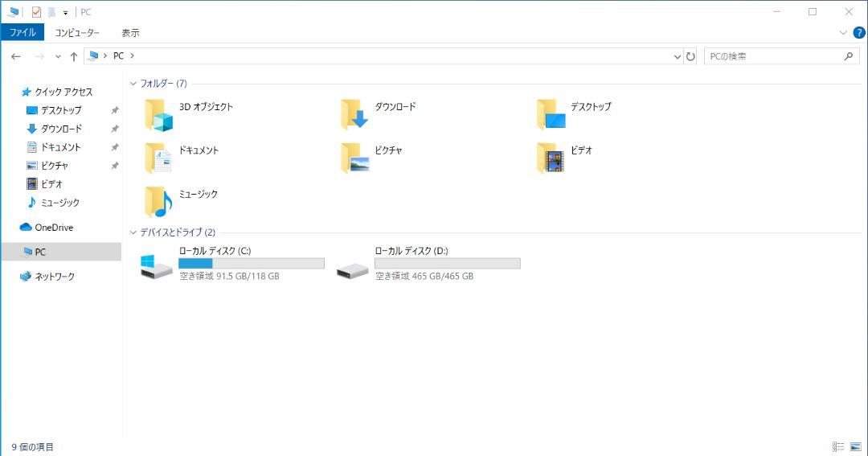
Task: Open the ミュージック folder in main pane
Action: pos(159,202)
